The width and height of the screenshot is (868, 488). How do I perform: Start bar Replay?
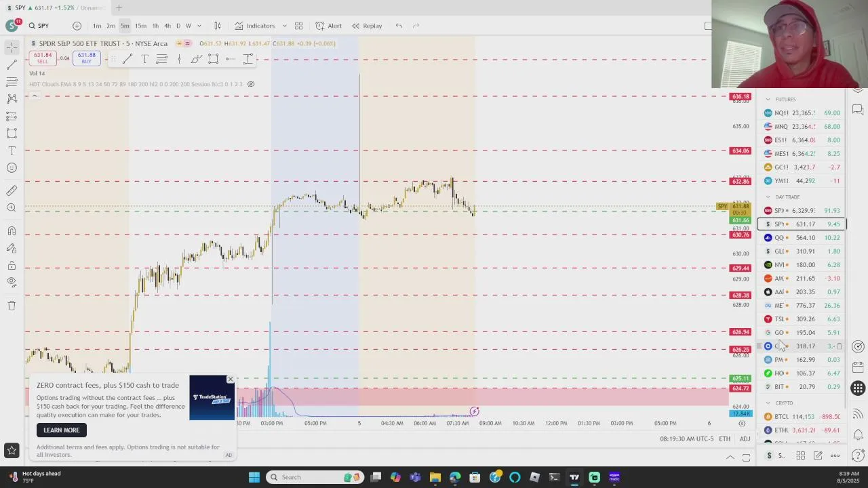367,26
